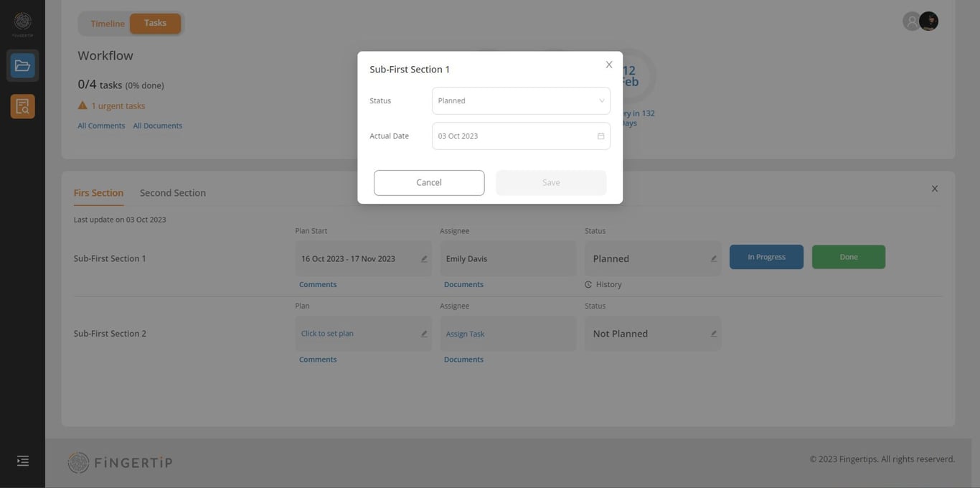Switch to the Timeline view

108,24
